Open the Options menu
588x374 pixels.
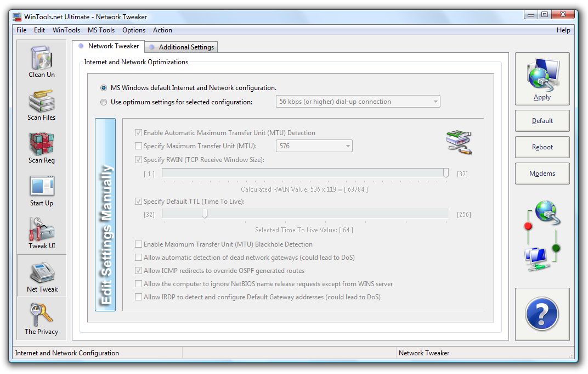coord(134,30)
